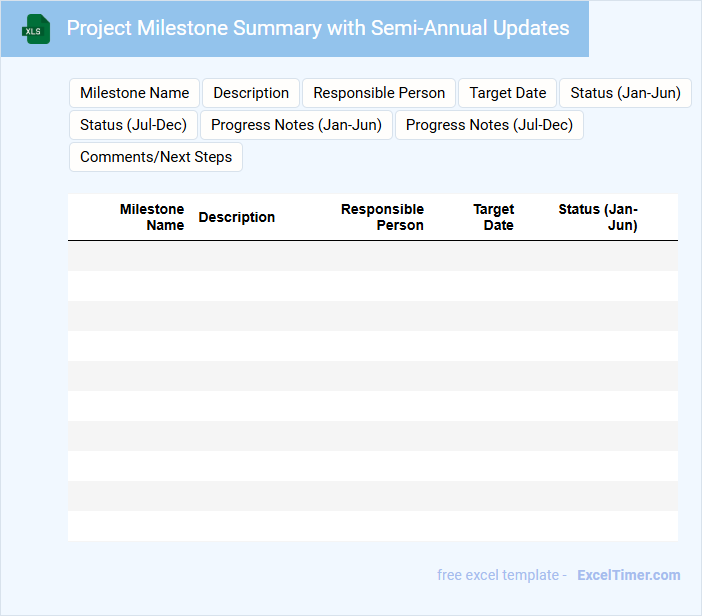The image size is (702, 616).
Task: Open the Progress Notes (Jan-Jun) tag
Action: tap(296, 125)
